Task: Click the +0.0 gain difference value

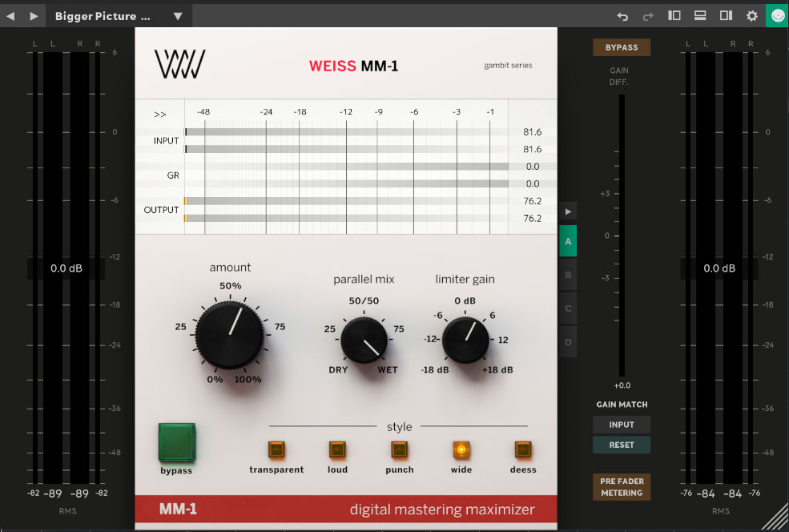Action: [622, 385]
